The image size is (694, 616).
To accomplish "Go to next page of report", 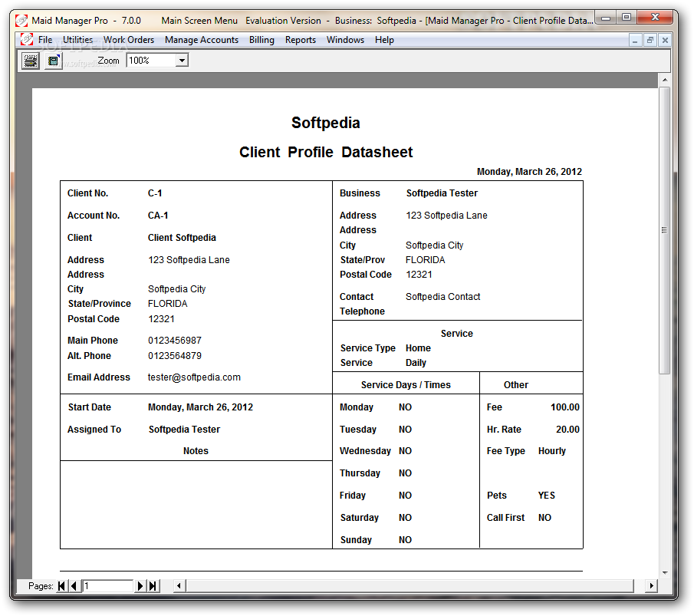I will click(x=140, y=586).
